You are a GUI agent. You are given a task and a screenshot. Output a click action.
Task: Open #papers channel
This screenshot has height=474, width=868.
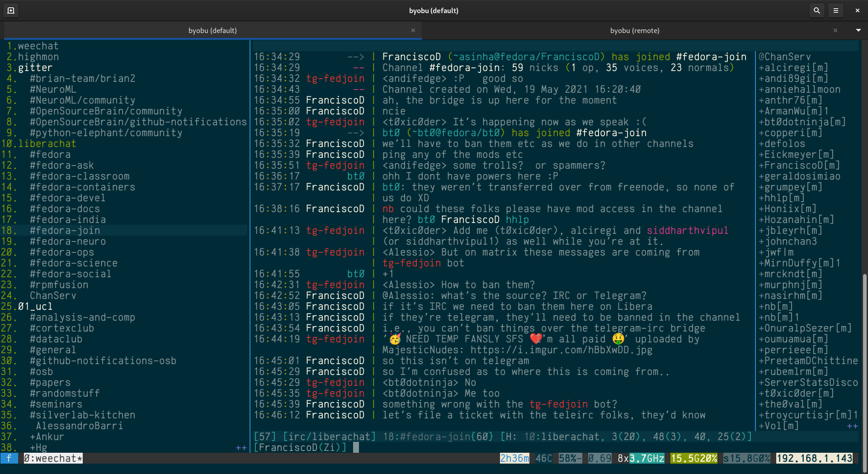[x=50, y=383]
